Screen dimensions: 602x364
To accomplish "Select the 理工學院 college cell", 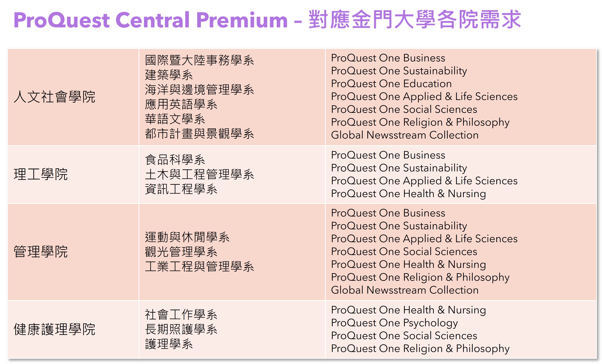I will (73, 174).
